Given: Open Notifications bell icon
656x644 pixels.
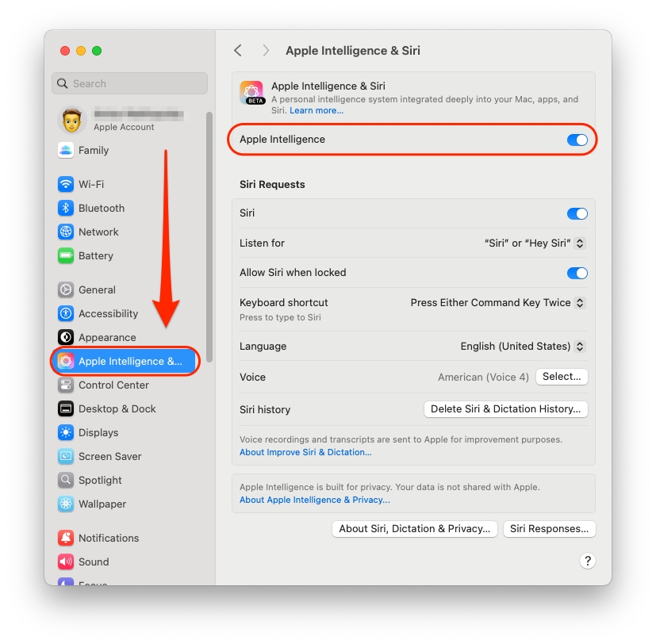Looking at the screenshot, I should point(66,539).
